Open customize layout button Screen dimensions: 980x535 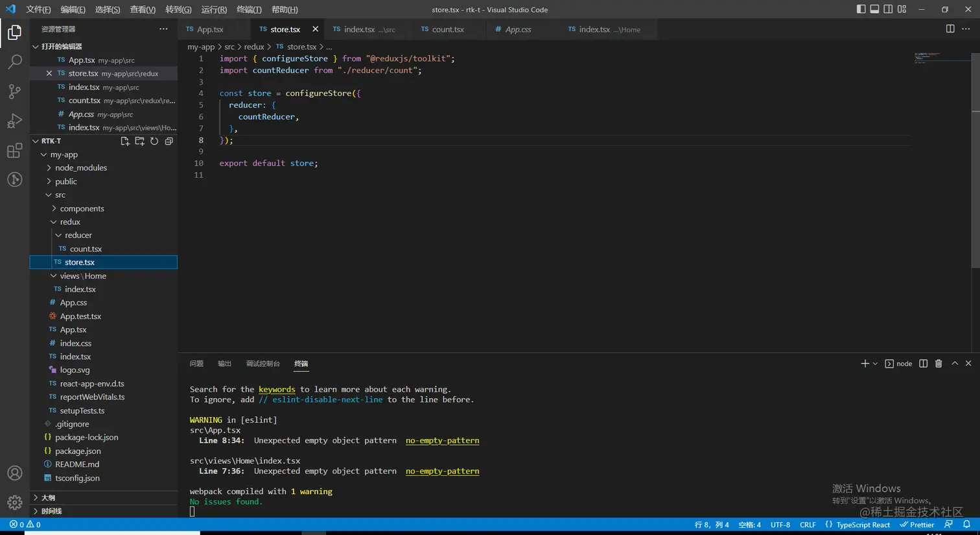pyautogui.click(x=902, y=9)
